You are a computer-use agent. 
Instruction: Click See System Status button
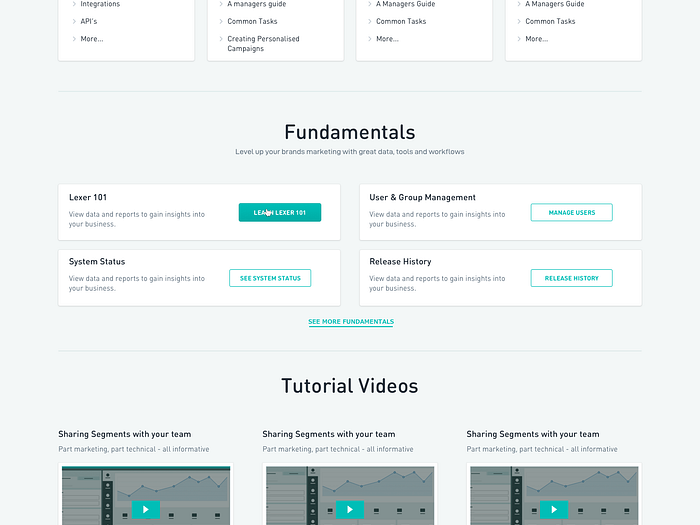[x=270, y=278]
